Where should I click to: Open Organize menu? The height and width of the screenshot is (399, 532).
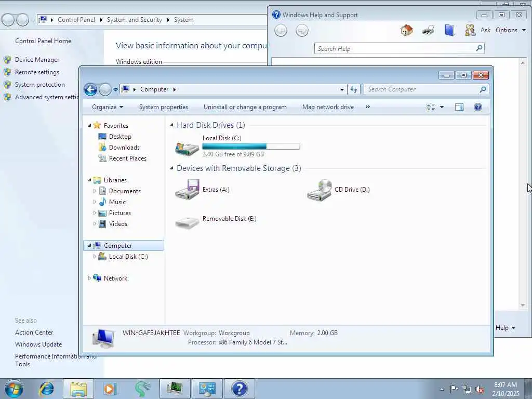[x=108, y=107]
